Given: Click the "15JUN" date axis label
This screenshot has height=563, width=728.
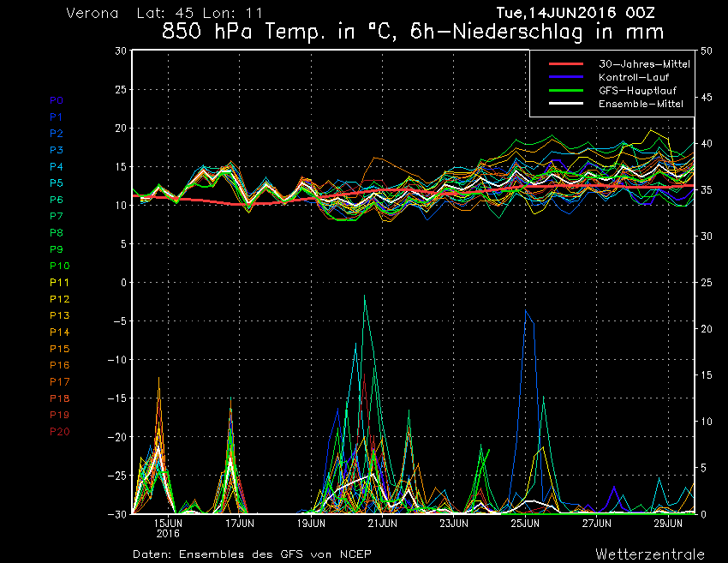Looking at the screenshot, I should 168,524.
